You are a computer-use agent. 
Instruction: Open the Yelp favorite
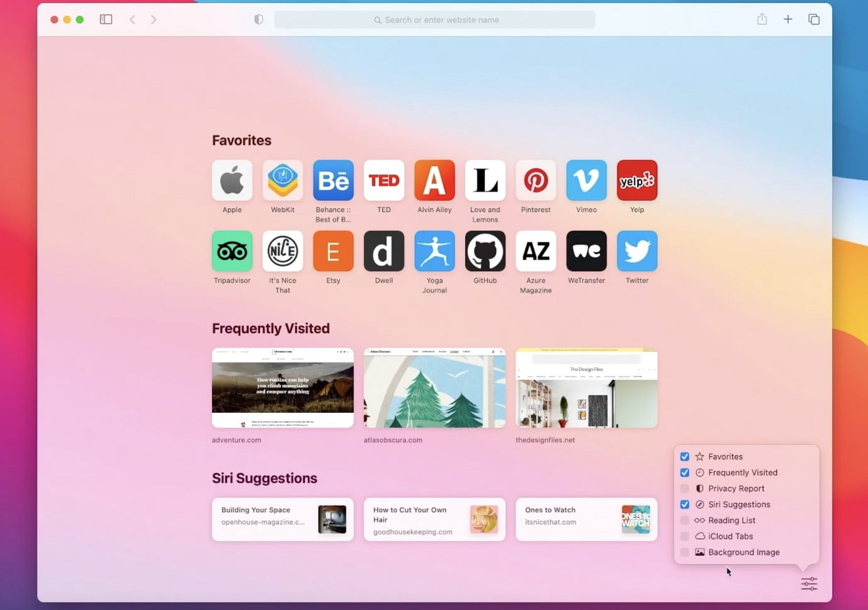(x=636, y=181)
